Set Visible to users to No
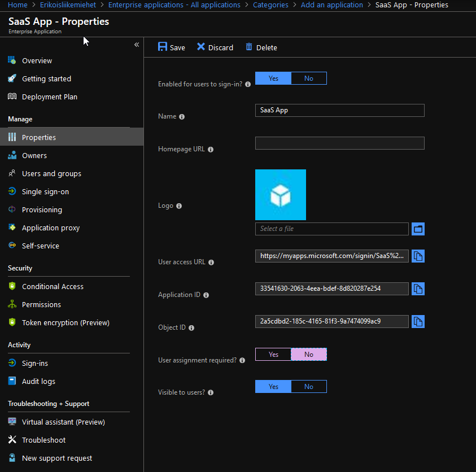Screen dimensions: 476x472 [x=309, y=386]
